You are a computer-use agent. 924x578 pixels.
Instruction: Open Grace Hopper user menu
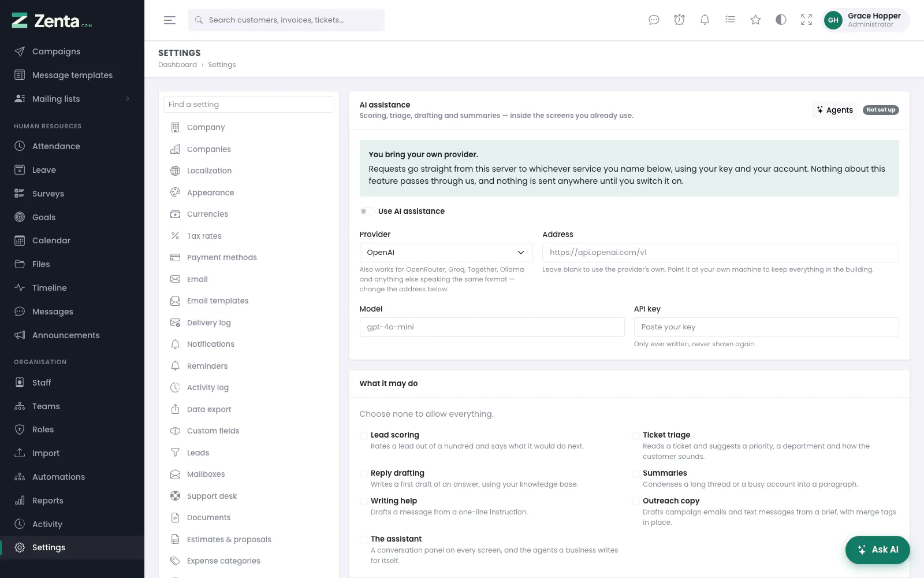pyautogui.click(x=866, y=20)
